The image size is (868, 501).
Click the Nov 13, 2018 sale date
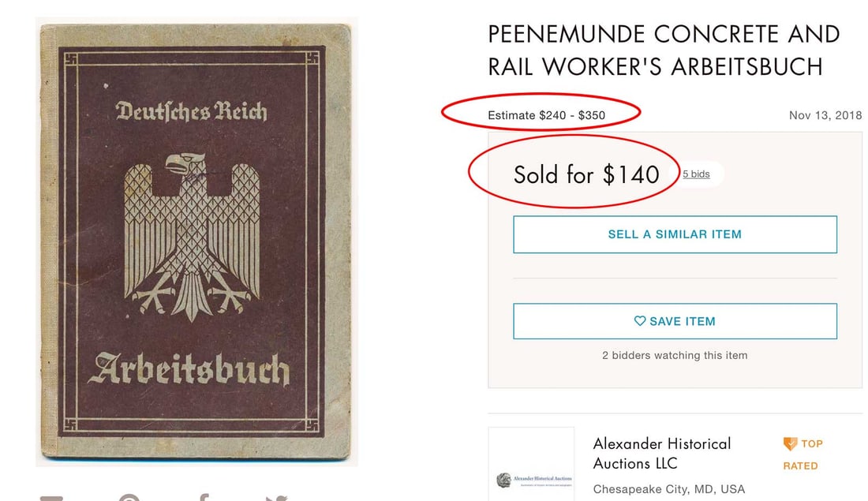tap(825, 115)
